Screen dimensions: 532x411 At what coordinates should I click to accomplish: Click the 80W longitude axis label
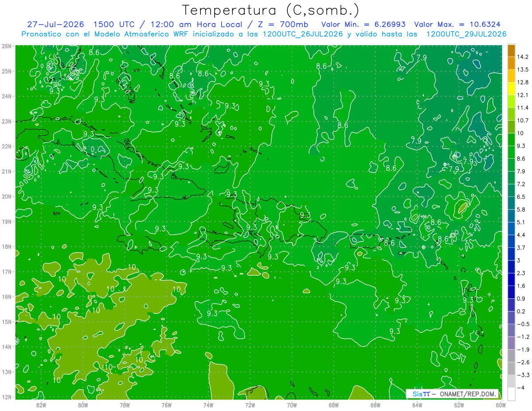pos(82,405)
